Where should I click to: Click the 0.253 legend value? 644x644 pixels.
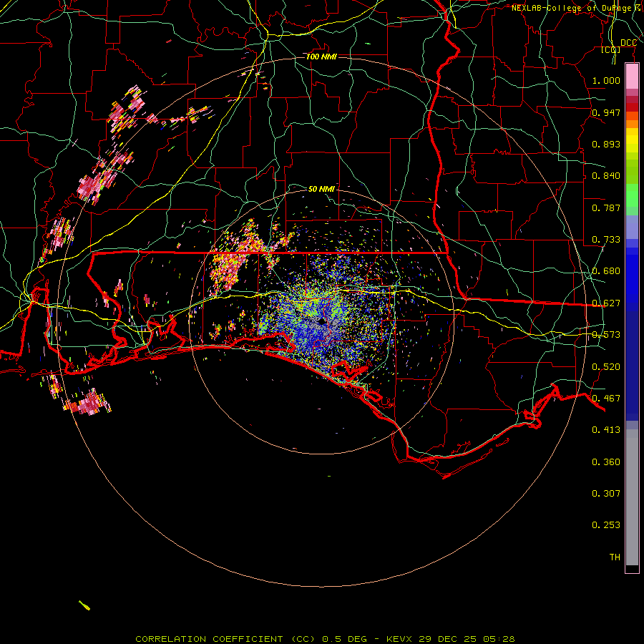(606, 525)
